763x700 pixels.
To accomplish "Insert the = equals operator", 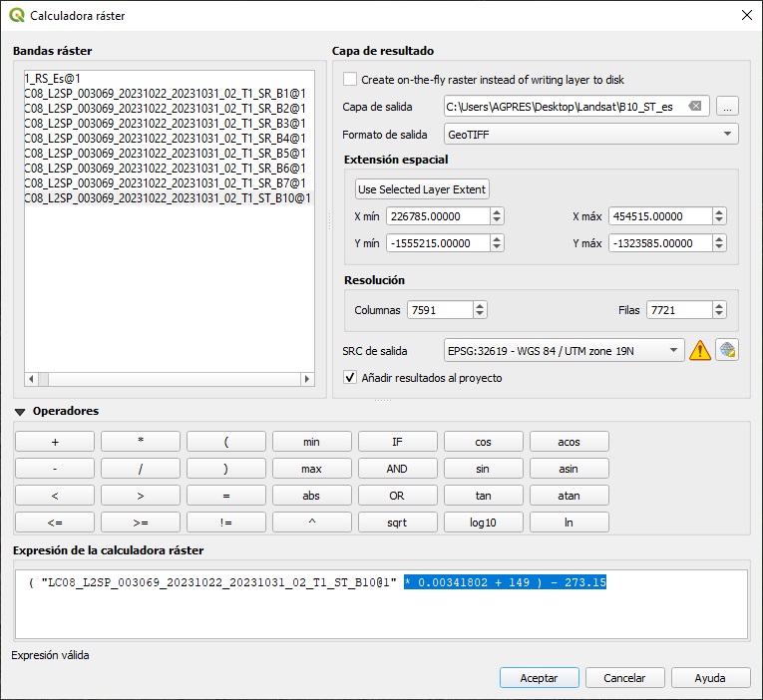I will click(226, 496).
